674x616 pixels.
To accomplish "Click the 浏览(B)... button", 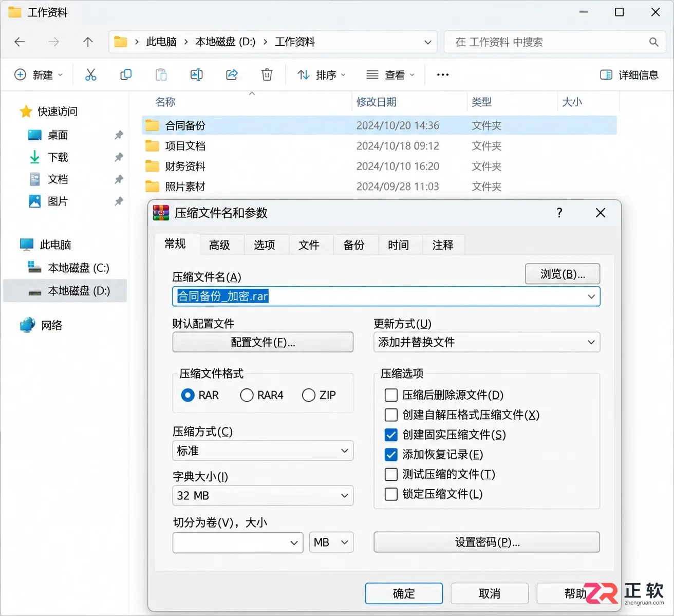I will click(x=563, y=274).
